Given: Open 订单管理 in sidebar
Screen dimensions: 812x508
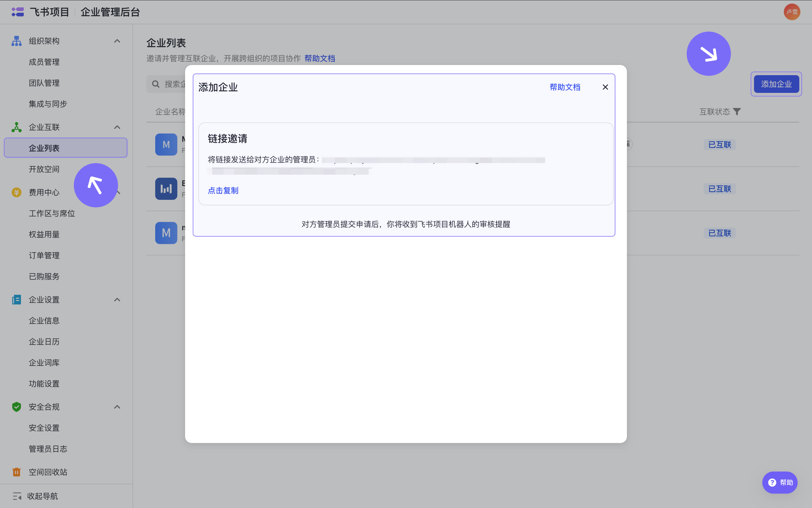Looking at the screenshot, I should 44,255.
